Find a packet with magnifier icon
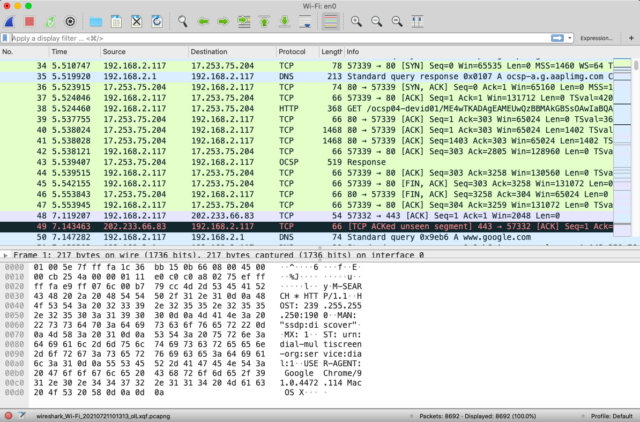This screenshot has height=422, width=640. tap(182, 21)
